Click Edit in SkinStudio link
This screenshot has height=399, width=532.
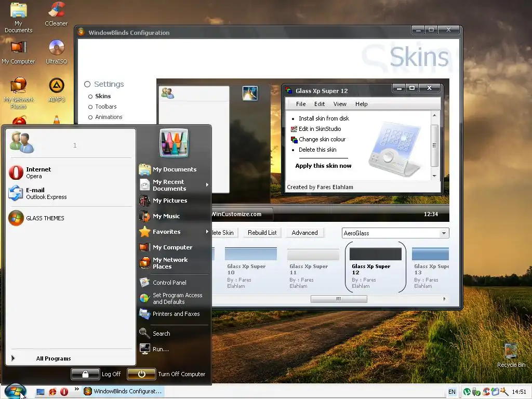click(x=320, y=129)
